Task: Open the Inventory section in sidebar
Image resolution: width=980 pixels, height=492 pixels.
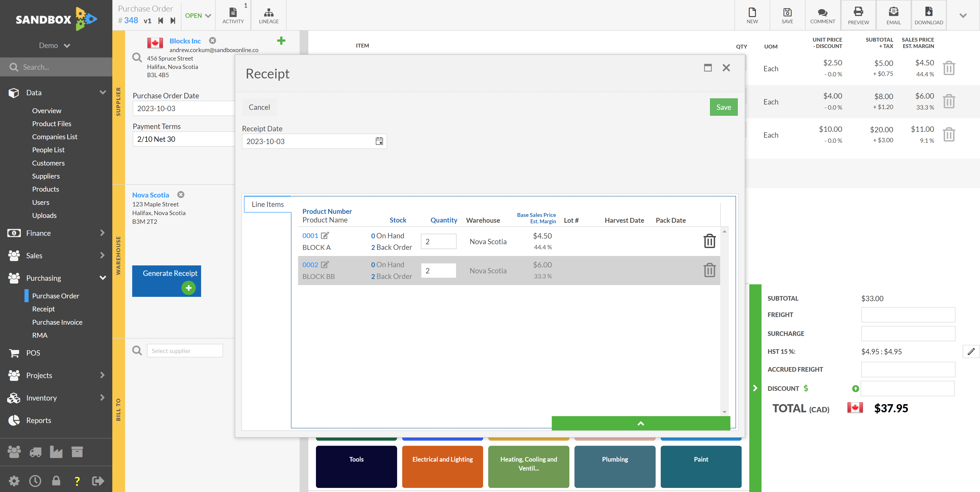Action: 41,398
